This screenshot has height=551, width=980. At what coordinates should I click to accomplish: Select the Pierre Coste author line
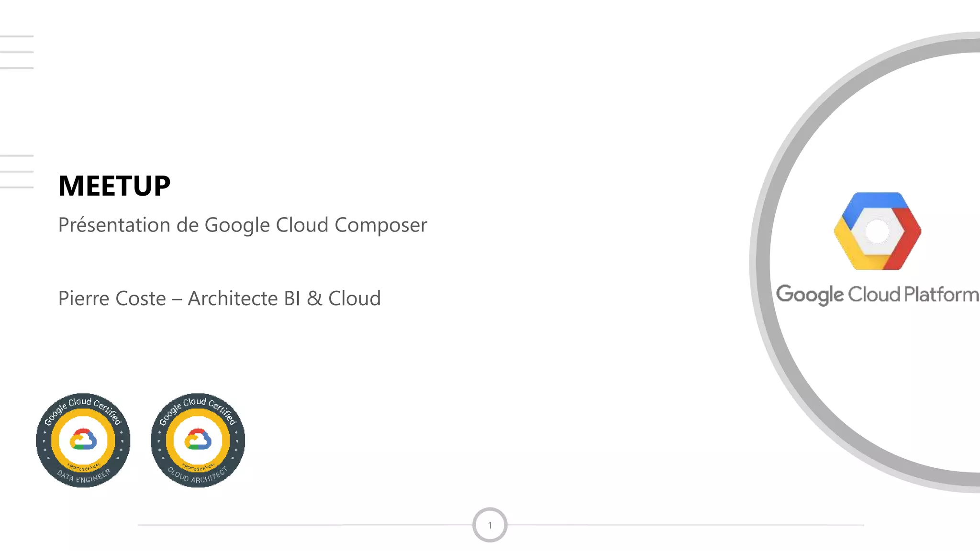pos(219,298)
